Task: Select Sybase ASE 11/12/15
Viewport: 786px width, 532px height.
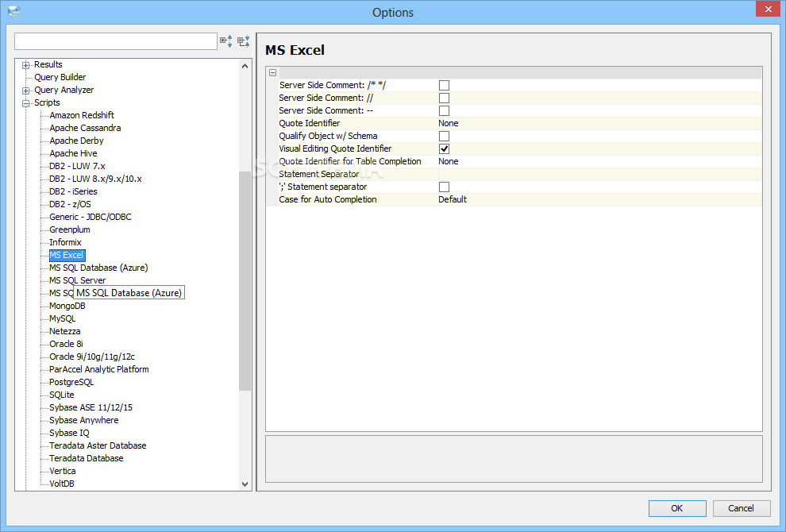Action: click(91, 407)
